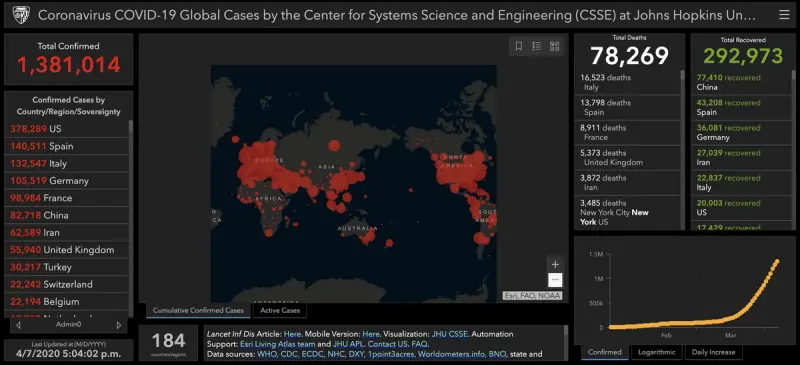Click the Johns Hopkins shield logo

click(x=20, y=15)
